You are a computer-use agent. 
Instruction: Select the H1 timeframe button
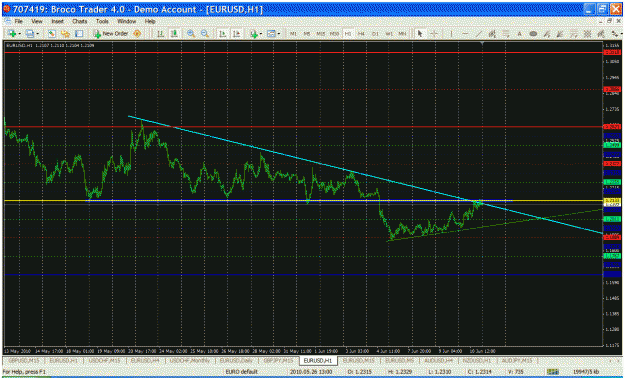tap(348, 34)
